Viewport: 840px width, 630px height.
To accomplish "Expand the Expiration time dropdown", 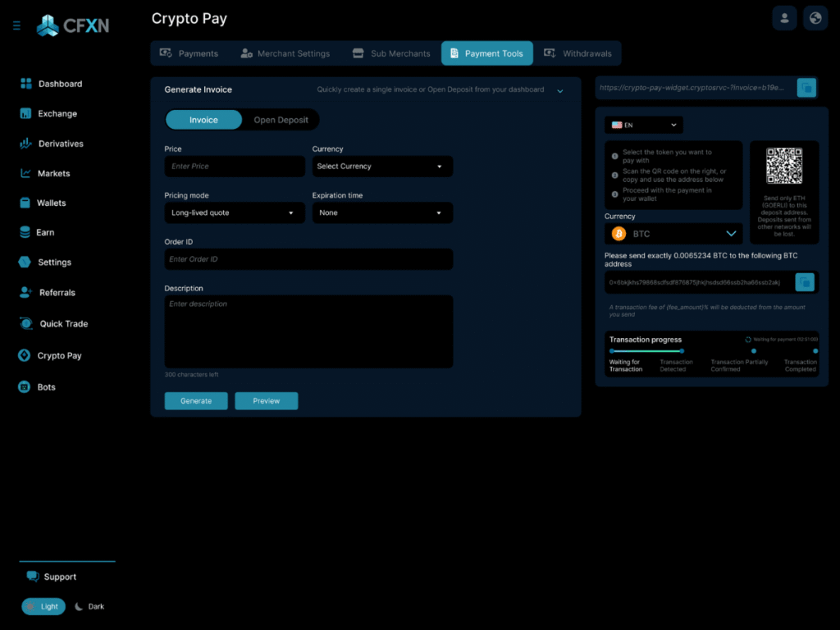I will pos(382,212).
